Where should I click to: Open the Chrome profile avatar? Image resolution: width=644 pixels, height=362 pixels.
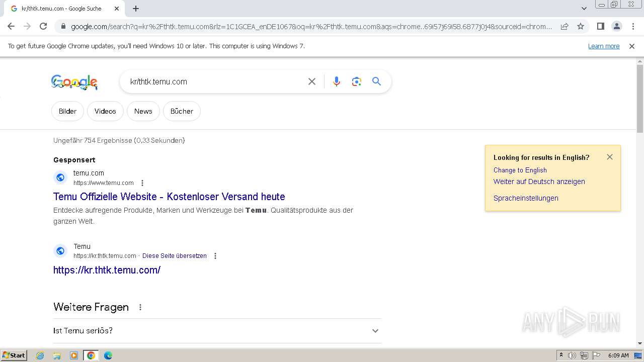[616, 26]
